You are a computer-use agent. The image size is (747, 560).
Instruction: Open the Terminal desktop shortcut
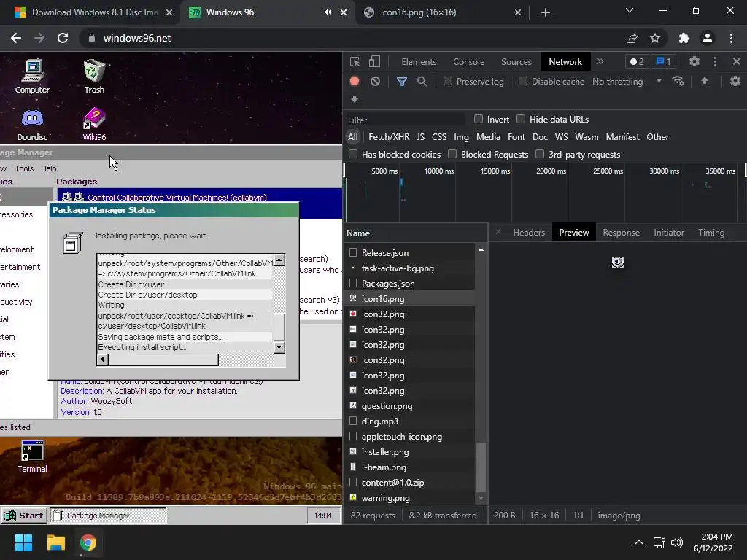[32, 456]
